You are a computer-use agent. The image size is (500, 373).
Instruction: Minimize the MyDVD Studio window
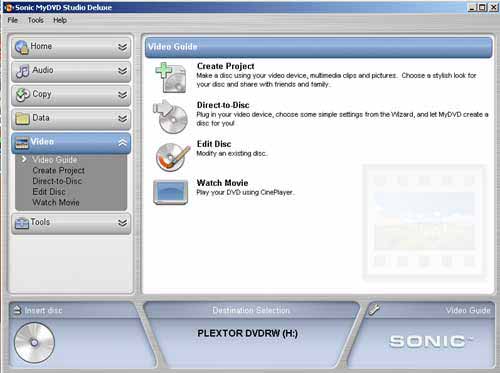click(472, 7)
